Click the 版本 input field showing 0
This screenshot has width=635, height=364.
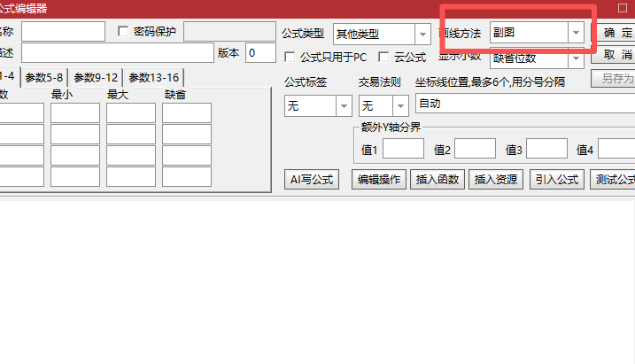pyautogui.click(x=260, y=52)
